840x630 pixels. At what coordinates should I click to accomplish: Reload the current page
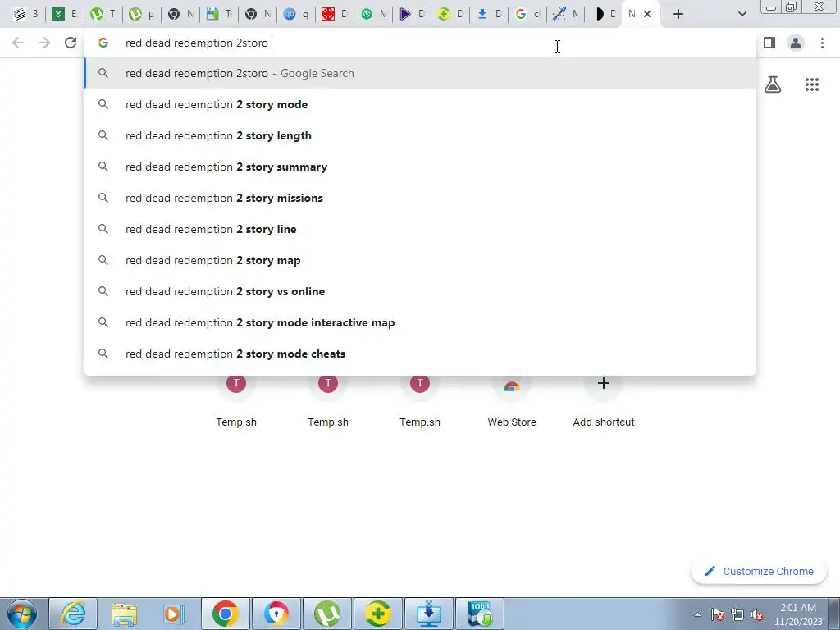71,43
